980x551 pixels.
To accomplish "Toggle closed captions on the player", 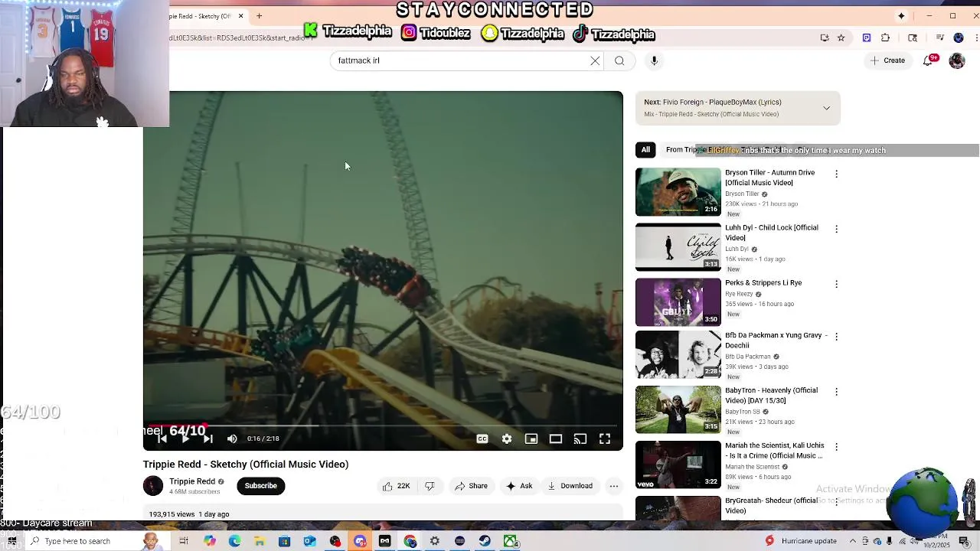I will tap(482, 439).
